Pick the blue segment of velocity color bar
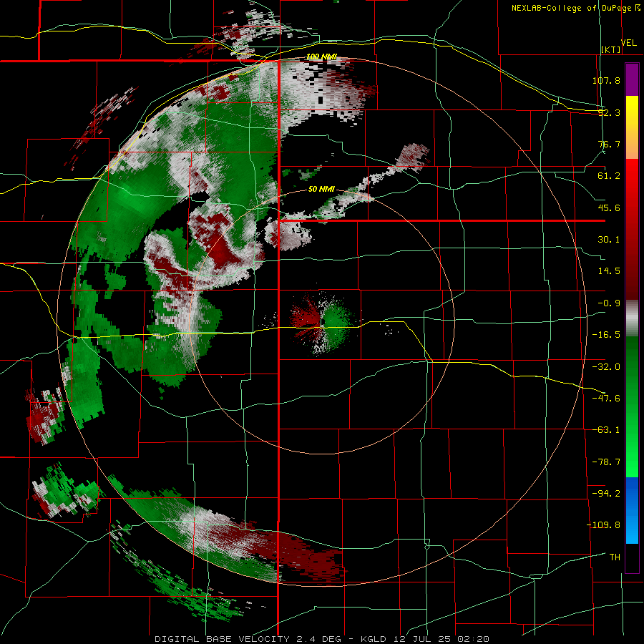 click(632, 510)
